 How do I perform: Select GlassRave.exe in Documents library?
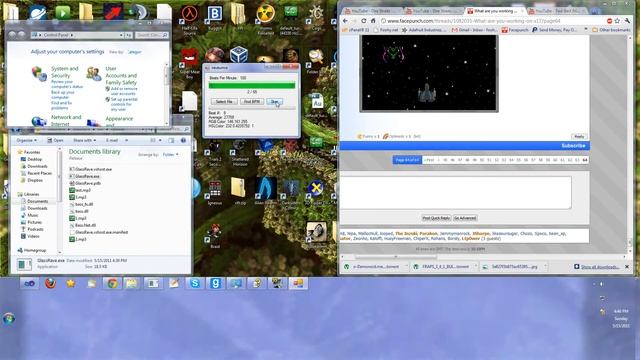pos(84,176)
